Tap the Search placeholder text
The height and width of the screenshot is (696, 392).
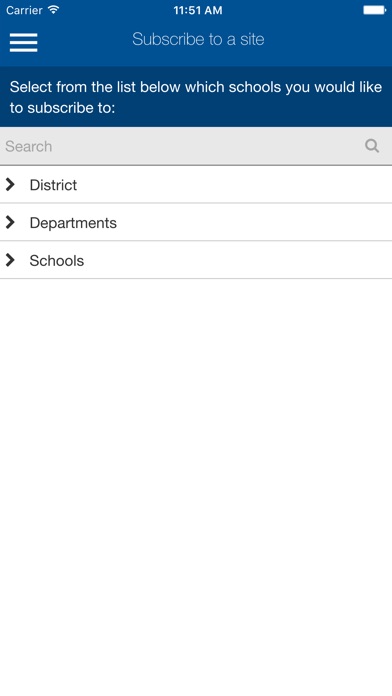pyautogui.click(x=29, y=146)
